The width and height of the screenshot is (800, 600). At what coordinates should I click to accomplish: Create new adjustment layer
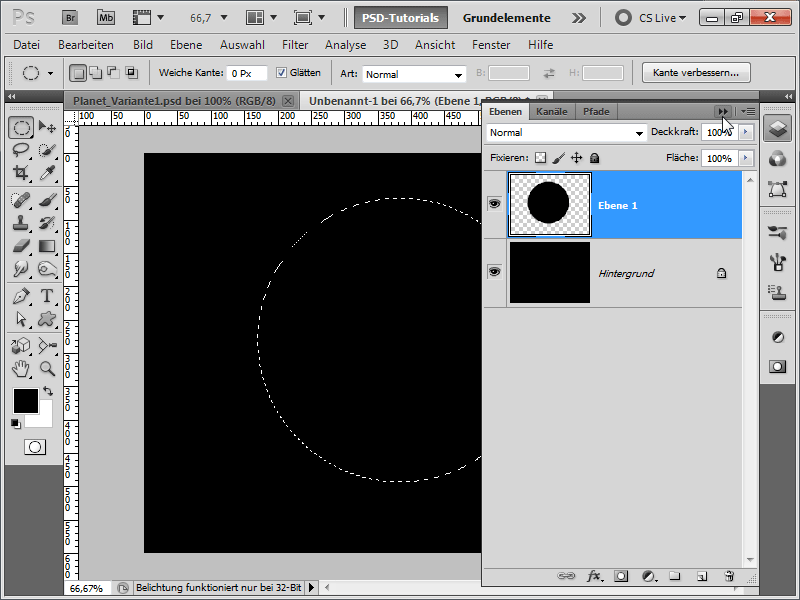coord(648,576)
